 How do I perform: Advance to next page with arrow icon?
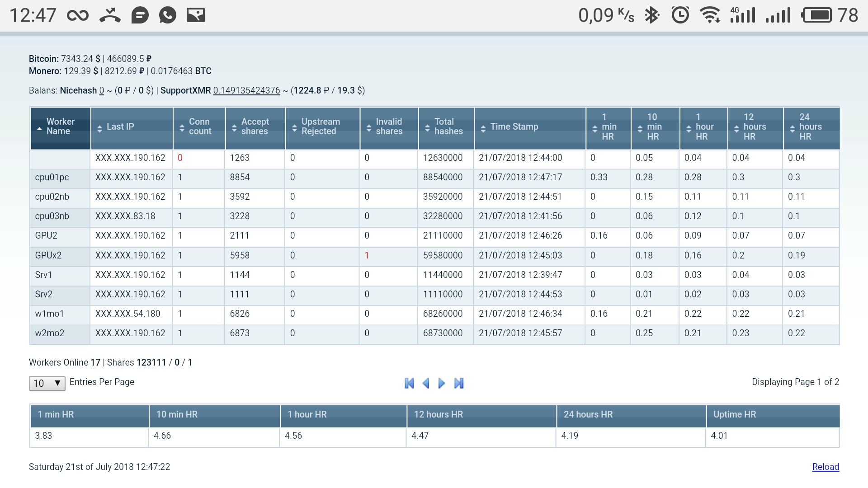click(442, 383)
